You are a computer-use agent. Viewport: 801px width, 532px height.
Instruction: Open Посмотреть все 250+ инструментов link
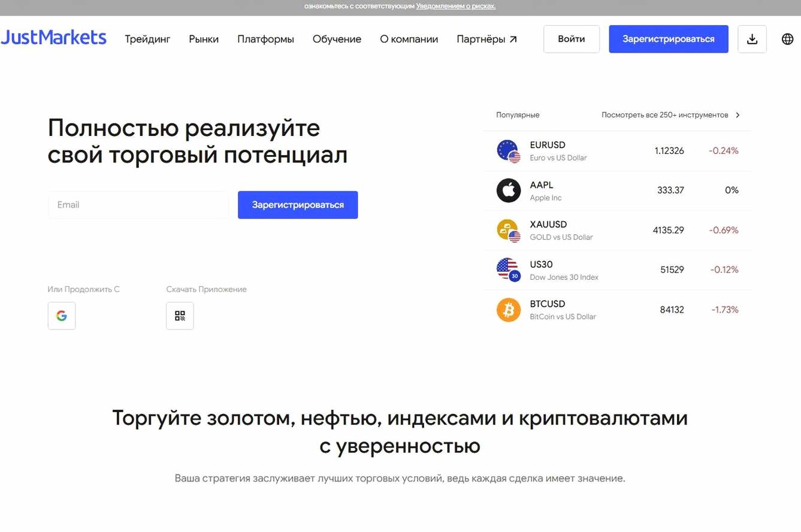[x=665, y=115]
